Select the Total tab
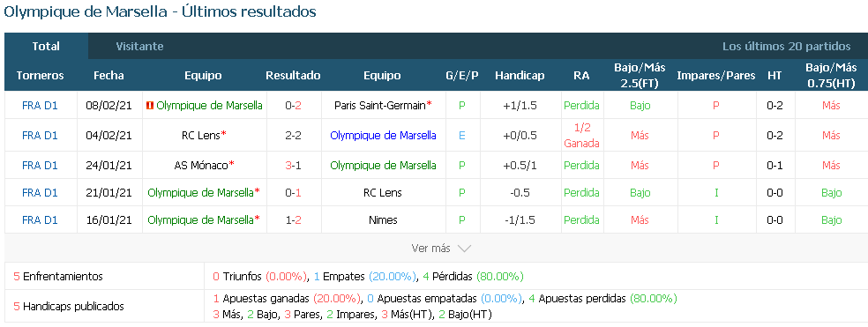Screen dimensions: 868x327 [x=46, y=47]
